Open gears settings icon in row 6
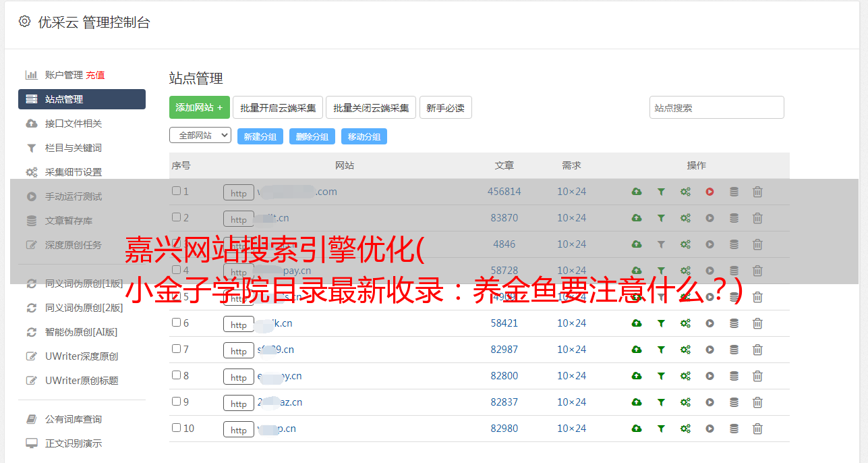 pos(685,323)
